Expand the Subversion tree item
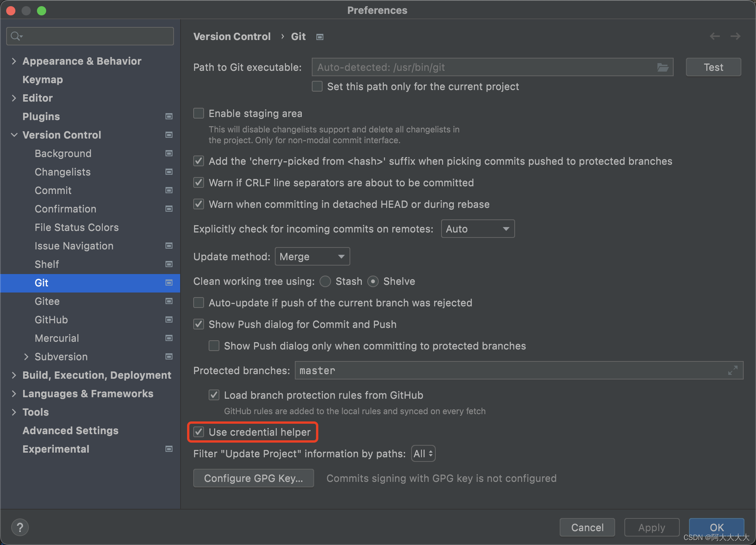The image size is (756, 545). pos(26,356)
